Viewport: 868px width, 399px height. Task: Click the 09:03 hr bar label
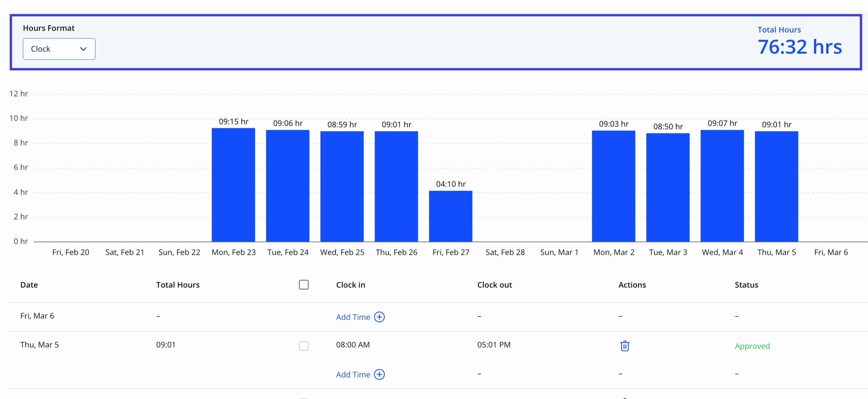click(x=614, y=124)
